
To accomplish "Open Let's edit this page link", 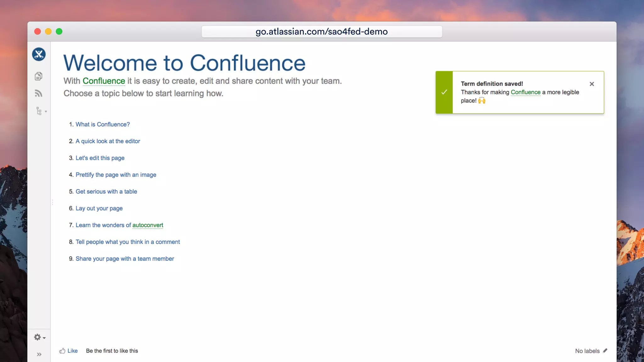I will pos(100,158).
